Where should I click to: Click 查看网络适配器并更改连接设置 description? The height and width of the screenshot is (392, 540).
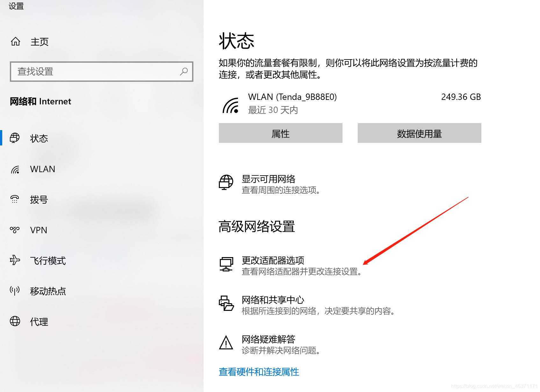point(302,272)
